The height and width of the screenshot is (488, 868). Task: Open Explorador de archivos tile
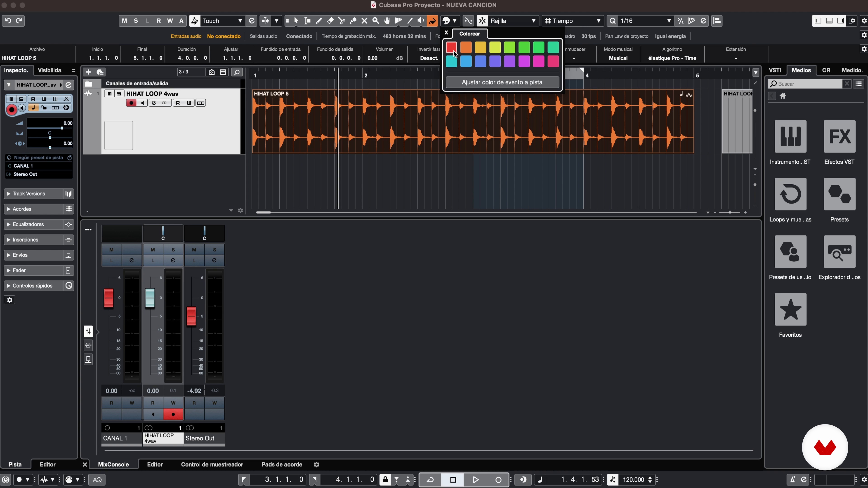pyautogui.click(x=839, y=252)
